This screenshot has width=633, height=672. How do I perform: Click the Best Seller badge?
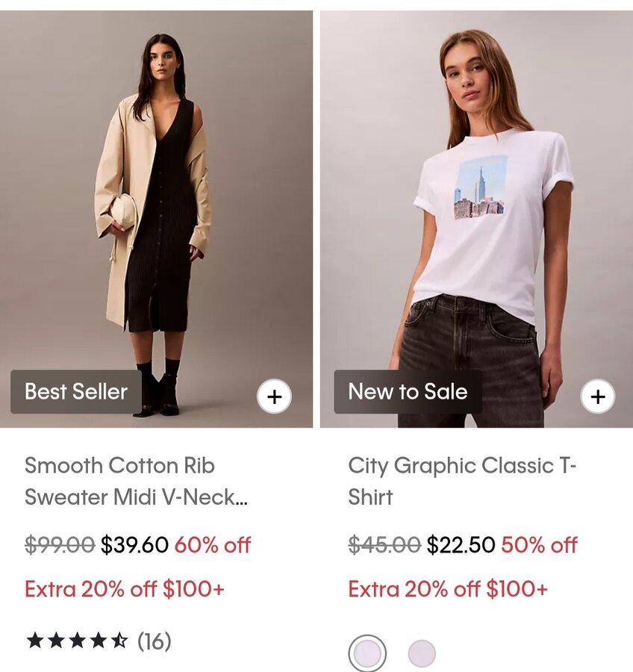pos(76,392)
